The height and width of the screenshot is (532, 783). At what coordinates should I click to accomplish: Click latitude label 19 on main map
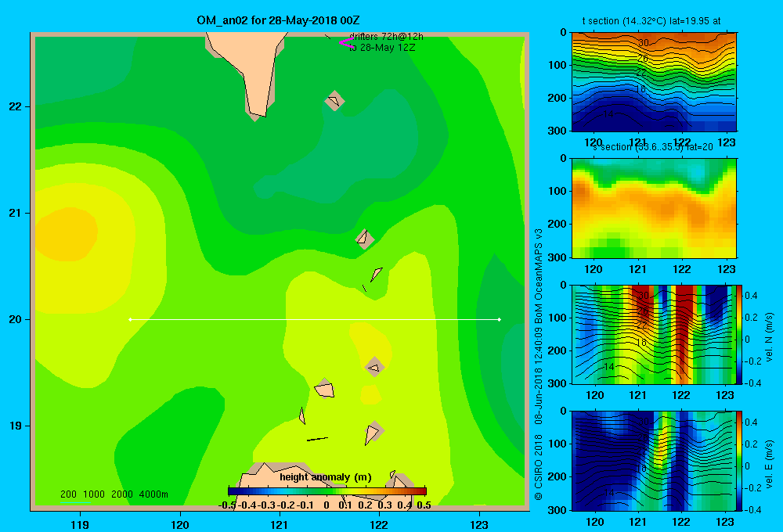pyautogui.click(x=16, y=426)
